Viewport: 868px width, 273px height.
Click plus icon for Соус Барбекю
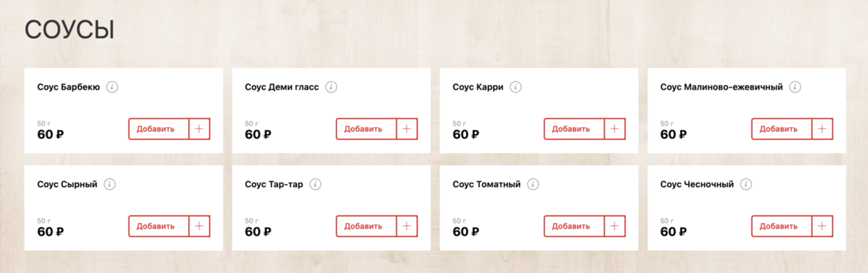(200, 129)
